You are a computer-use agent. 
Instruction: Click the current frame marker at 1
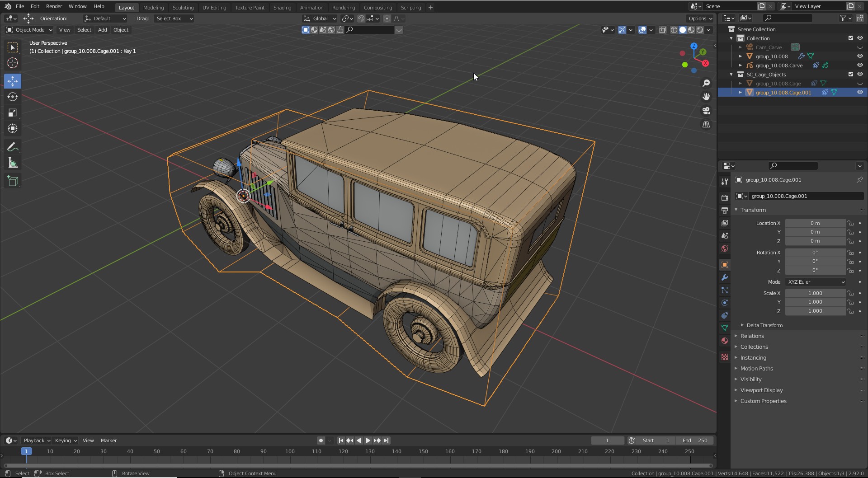(26, 451)
